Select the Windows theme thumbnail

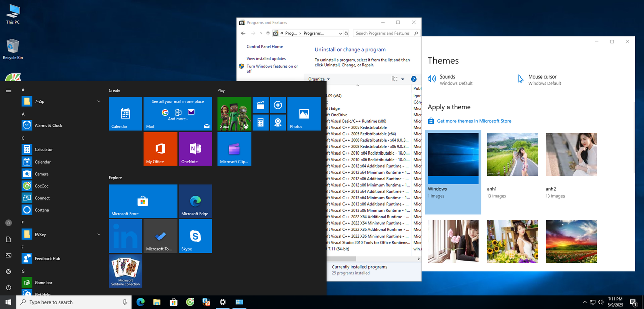coord(453,159)
